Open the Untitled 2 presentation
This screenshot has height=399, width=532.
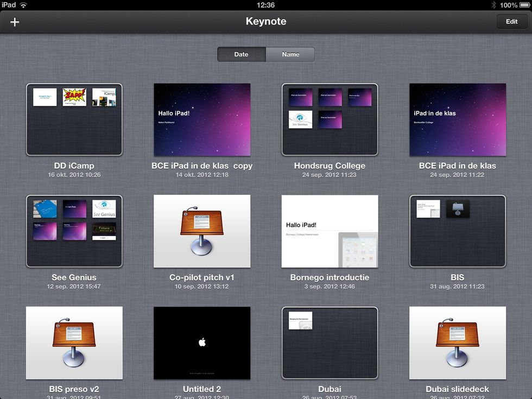[201, 343]
